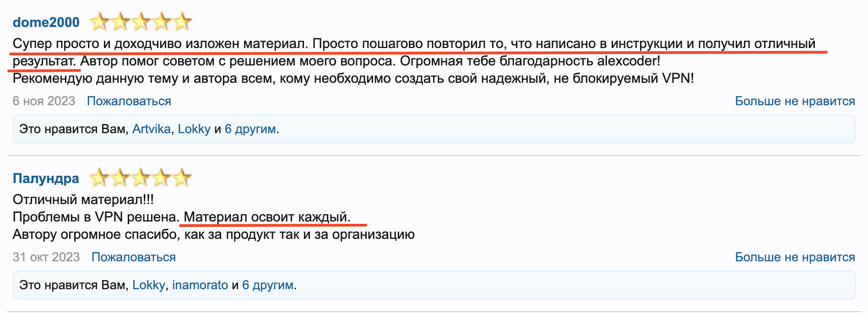Click the first star of Палундра's rating
The image size is (868, 313).
coord(99,178)
